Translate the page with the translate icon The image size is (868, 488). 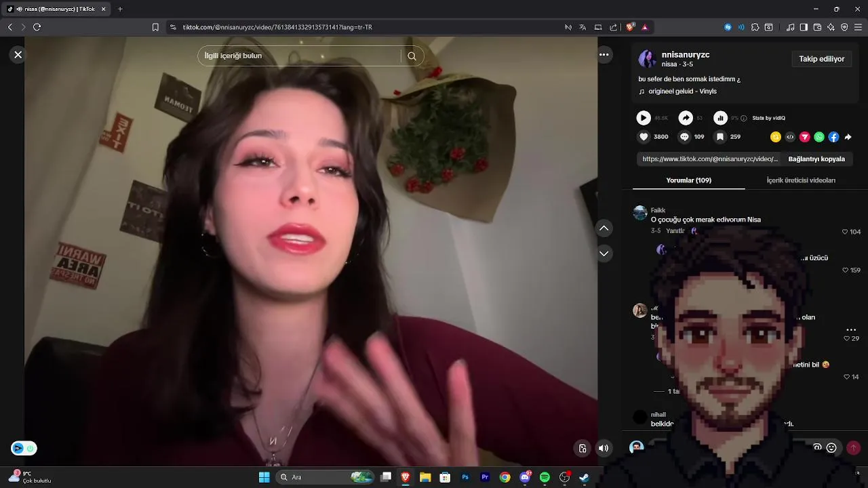coord(583,27)
